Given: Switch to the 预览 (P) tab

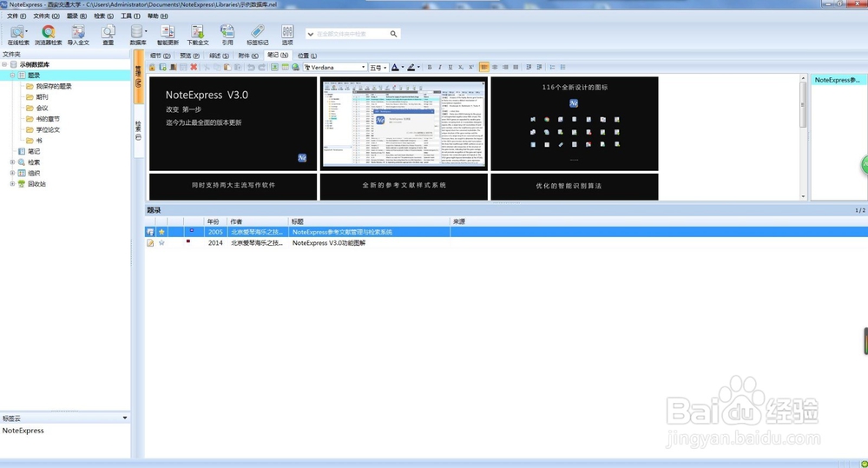Looking at the screenshot, I should click(x=189, y=56).
